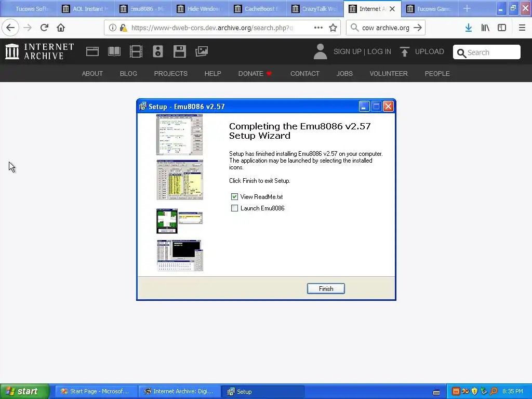
Task: Open the page actions three-dot menu
Action: point(318,28)
